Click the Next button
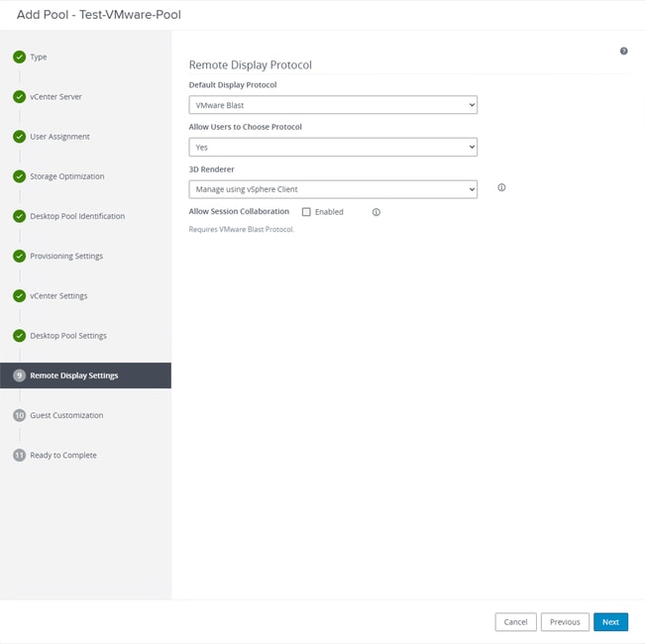The image size is (645, 644). pos(610,622)
